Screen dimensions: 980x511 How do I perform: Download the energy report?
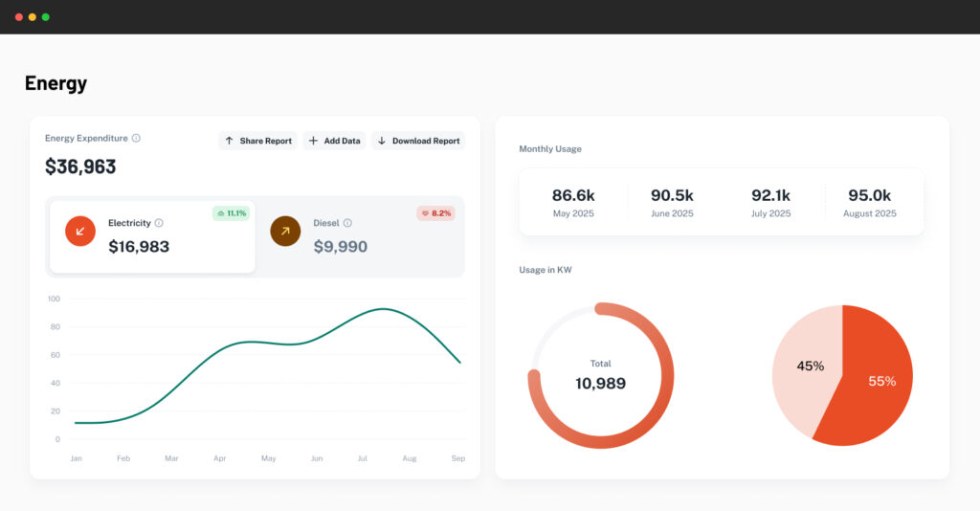(x=418, y=141)
